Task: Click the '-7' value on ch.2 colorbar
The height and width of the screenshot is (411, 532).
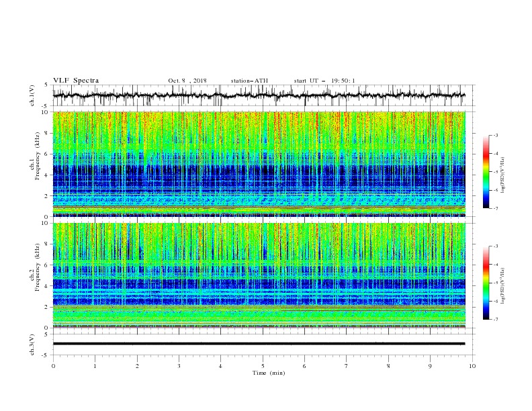Action: tap(495, 320)
